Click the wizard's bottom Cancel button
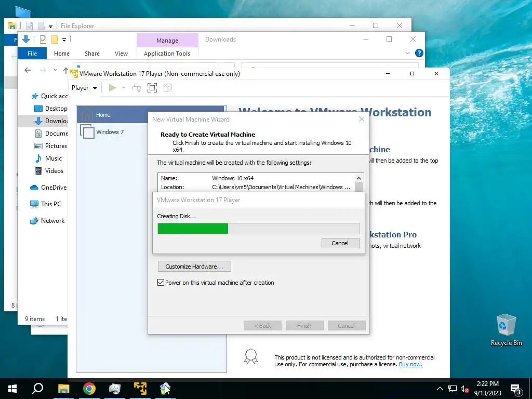This screenshot has height=399, width=532. (x=347, y=326)
